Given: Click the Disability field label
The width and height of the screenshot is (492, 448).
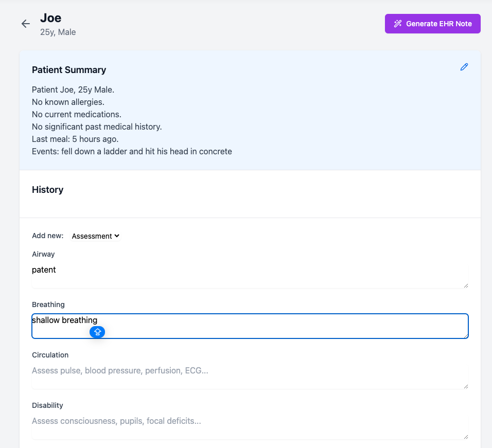Looking at the screenshot, I should [47, 405].
